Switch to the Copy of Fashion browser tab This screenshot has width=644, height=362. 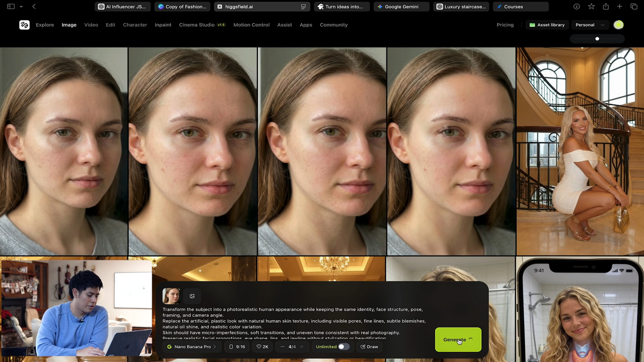click(x=182, y=7)
